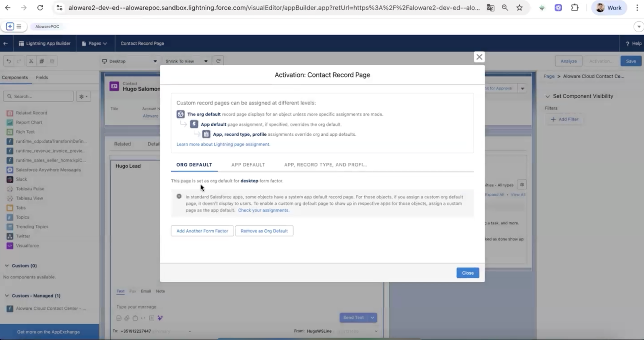The height and width of the screenshot is (340, 644).
Task: Open the Send Text split arrow
Action: (372, 317)
